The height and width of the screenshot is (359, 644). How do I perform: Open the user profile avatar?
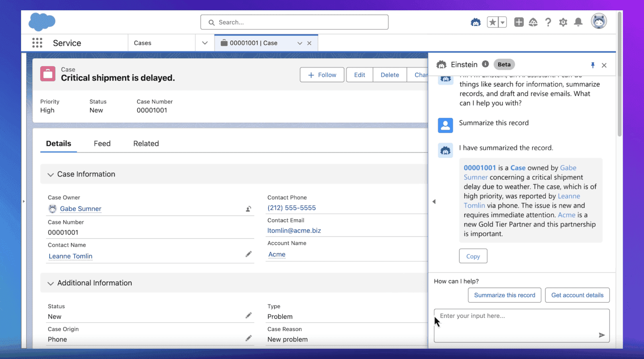[x=599, y=21]
